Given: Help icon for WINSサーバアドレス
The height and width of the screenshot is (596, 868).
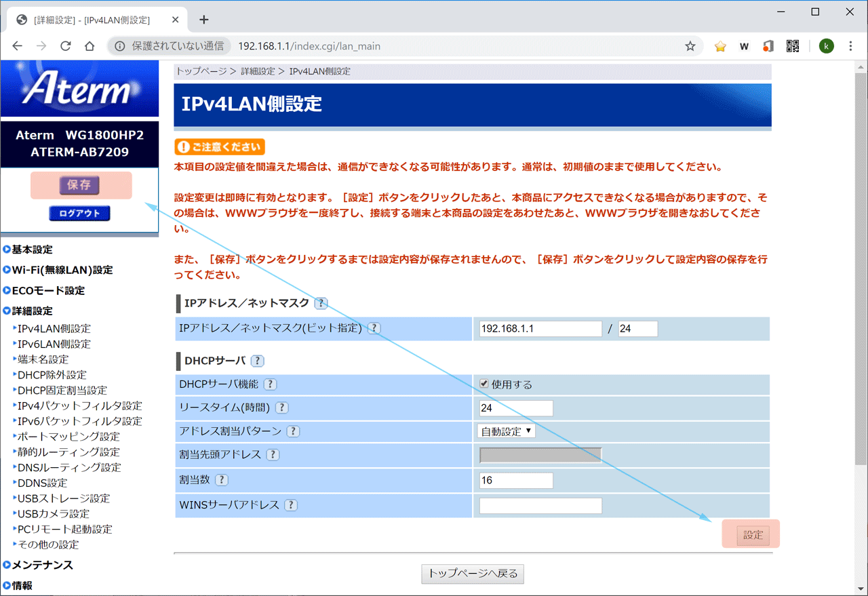Looking at the screenshot, I should (x=290, y=505).
